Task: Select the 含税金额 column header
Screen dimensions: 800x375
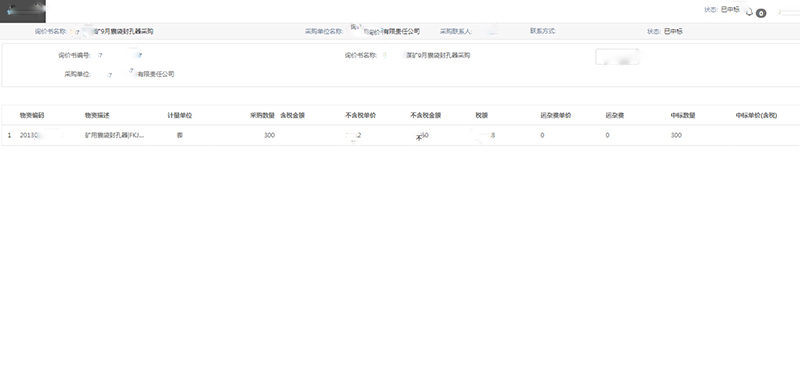Action: coord(292,115)
